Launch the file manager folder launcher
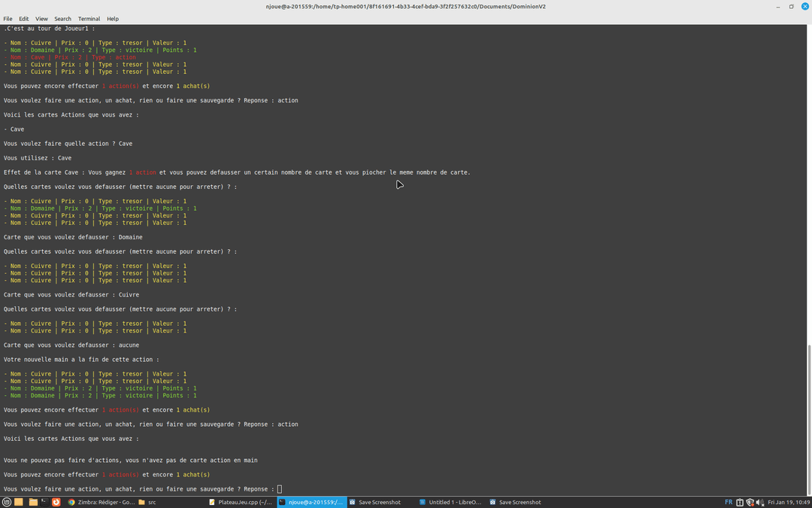The height and width of the screenshot is (508, 812). coord(33,502)
